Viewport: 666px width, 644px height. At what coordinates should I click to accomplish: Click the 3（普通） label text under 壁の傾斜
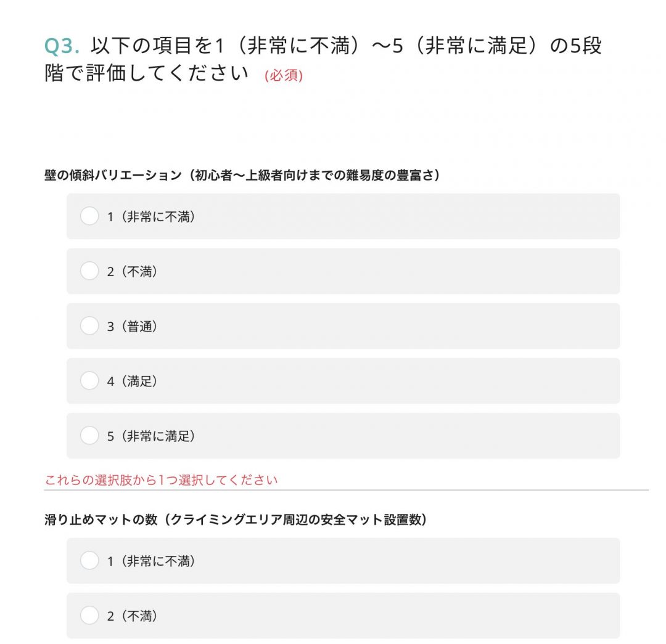pyautogui.click(x=133, y=327)
